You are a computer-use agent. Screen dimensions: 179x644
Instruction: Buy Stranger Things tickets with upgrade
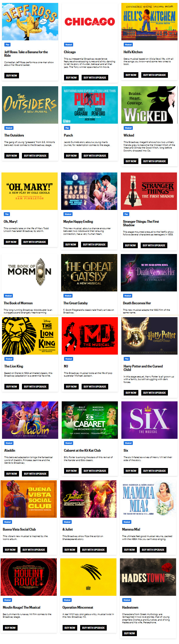click(154, 246)
